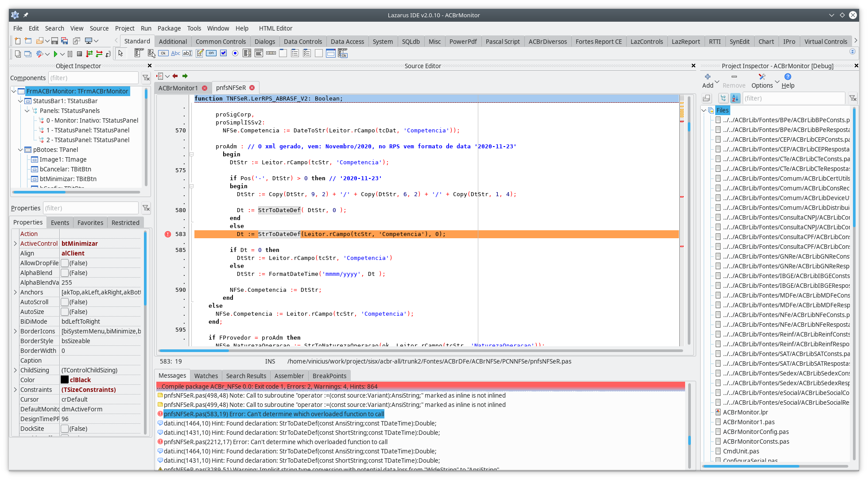Expand the ChildSizing property
The height and width of the screenshot is (480, 868).
click(15, 370)
